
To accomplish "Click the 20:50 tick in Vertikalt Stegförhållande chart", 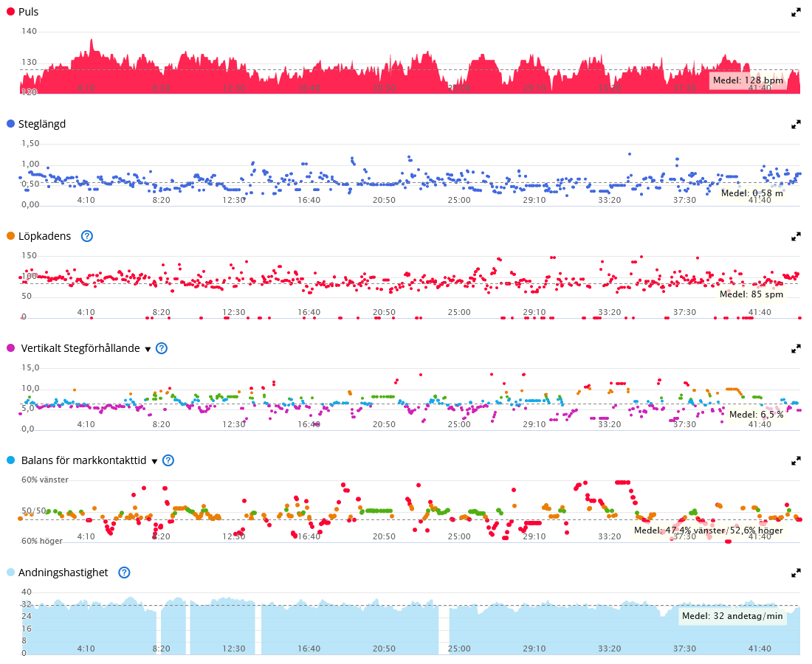I will [x=384, y=424].
